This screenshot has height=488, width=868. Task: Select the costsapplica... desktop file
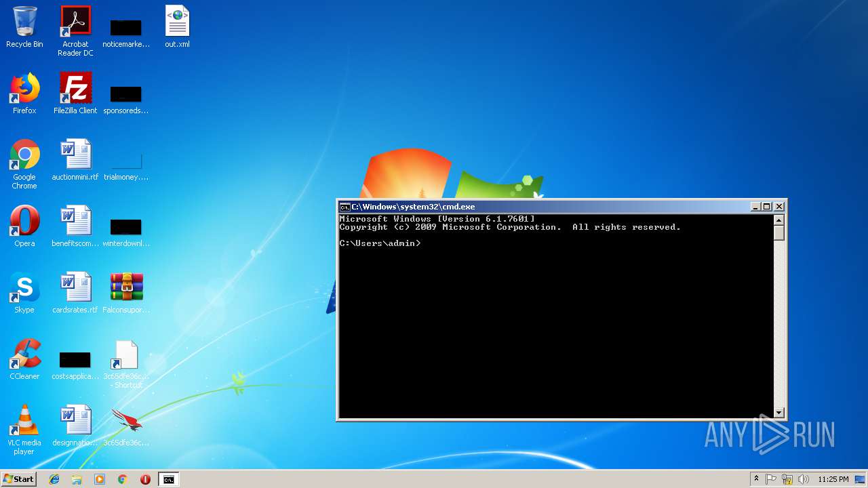pyautogui.click(x=75, y=365)
